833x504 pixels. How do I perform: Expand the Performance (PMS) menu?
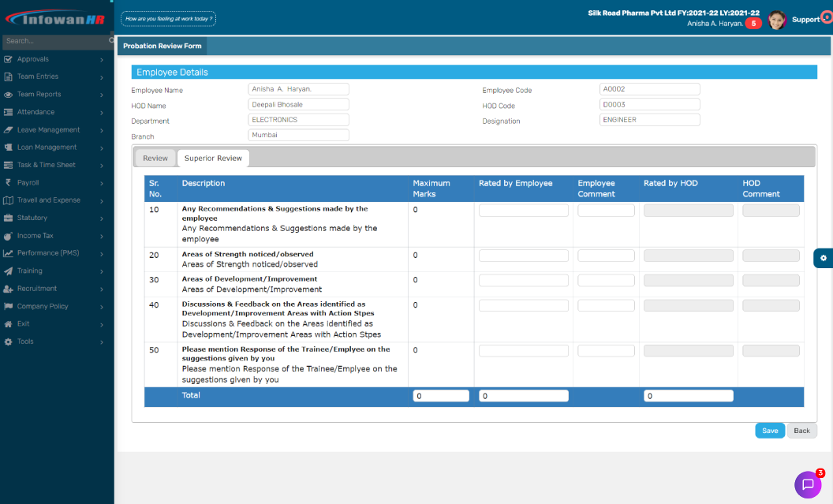(x=55, y=253)
